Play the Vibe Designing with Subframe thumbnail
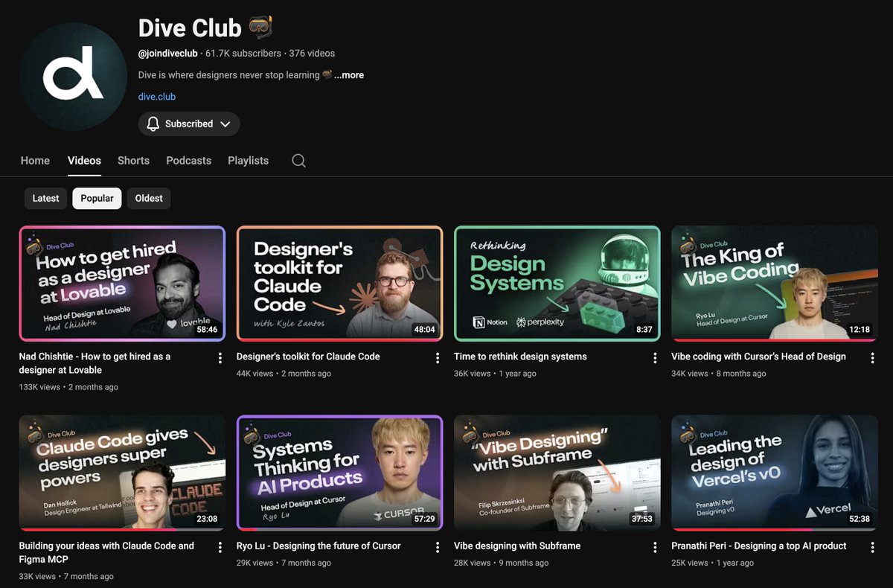This screenshot has width=893, height=588. pyautogui.click(x=557, y=473)
